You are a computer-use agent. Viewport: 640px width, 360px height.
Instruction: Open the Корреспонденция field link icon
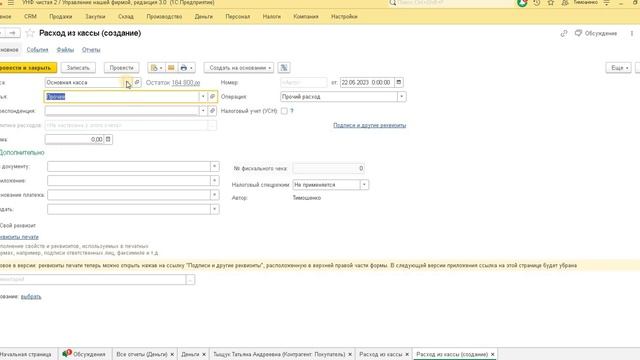[x=212, y=111]
